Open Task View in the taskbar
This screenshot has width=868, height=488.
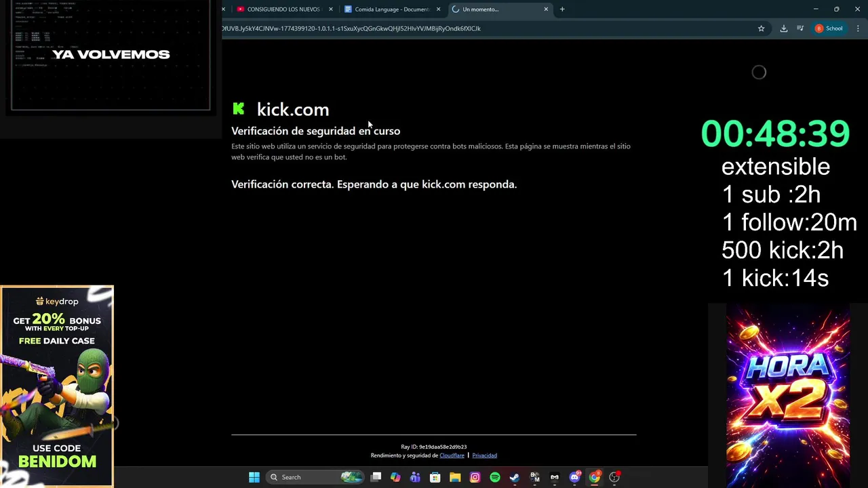pyautogui.click(x=376, y=477)
